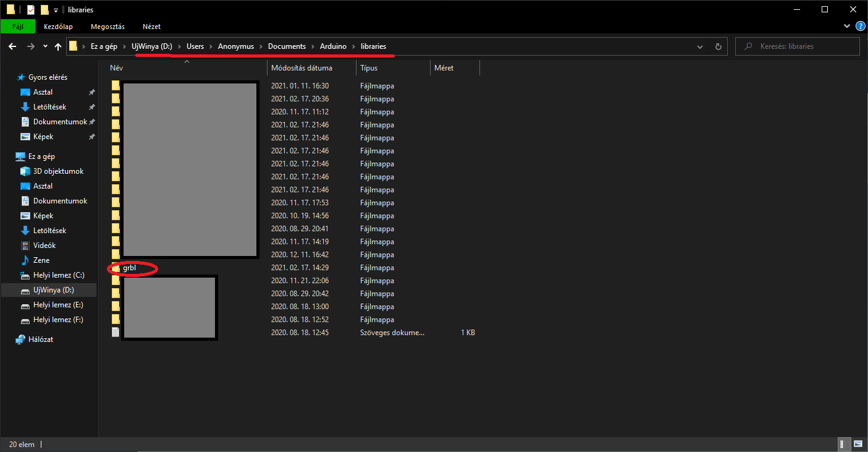Expand the ribbon with the chevron

846,27
